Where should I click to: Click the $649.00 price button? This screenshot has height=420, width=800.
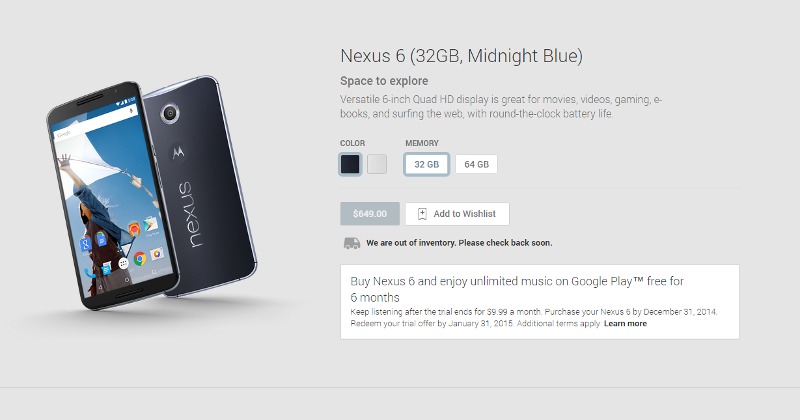point(370,214)
